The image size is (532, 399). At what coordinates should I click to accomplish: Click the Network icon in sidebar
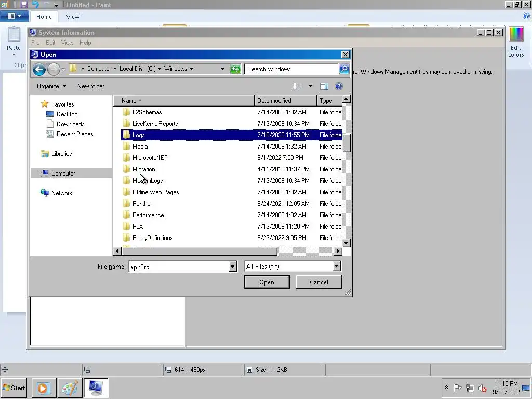pos(45,193)
